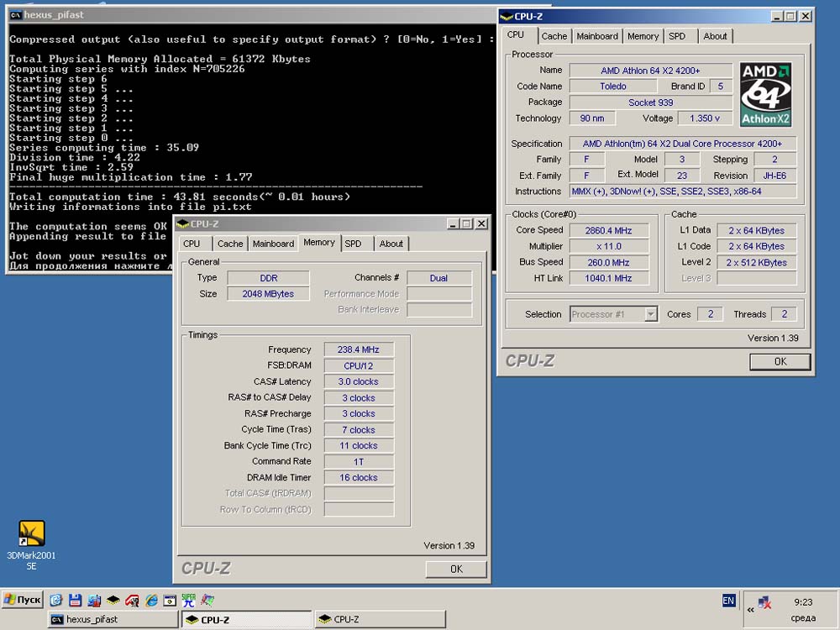The height and width of the screenshot is (630, 840).
Task: Switch to CPU tab in Memory window
Action: (192, 244)
